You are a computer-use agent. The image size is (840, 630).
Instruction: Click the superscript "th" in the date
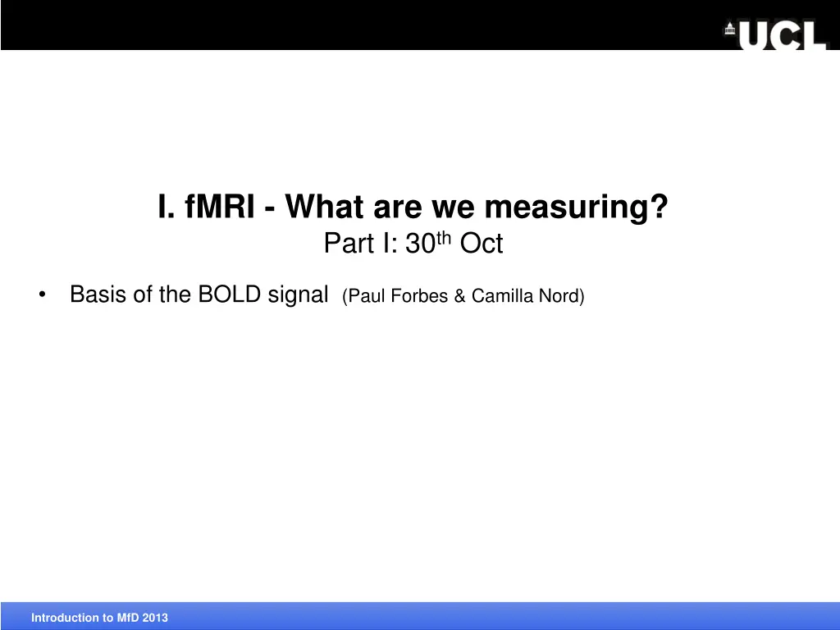coord(445,238)
